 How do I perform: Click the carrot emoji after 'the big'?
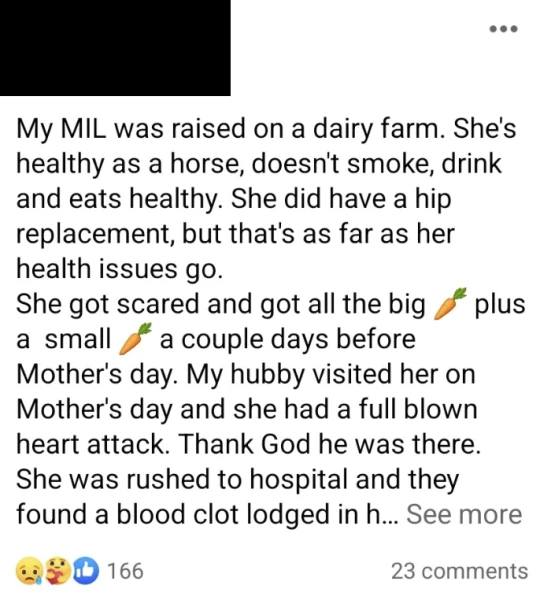(450, 304)
